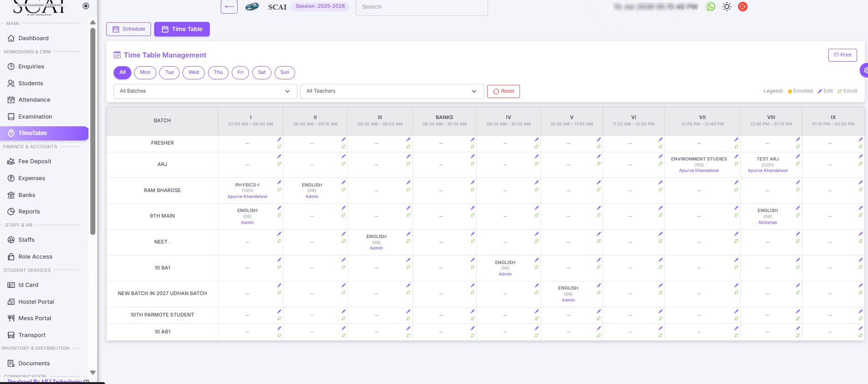This screenshot has width=868, height=384.
Task: Edit 10 AB1 period IX slot pencil
Action: 860,328
